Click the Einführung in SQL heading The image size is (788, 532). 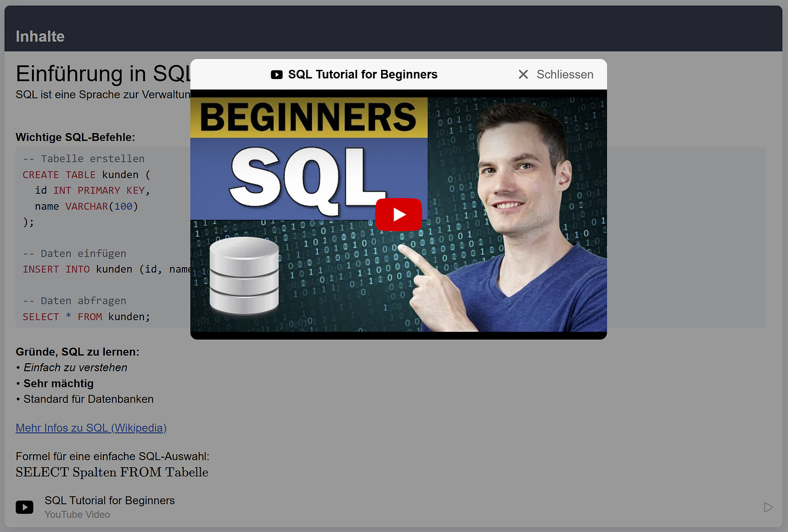click(x=103, y=74)
